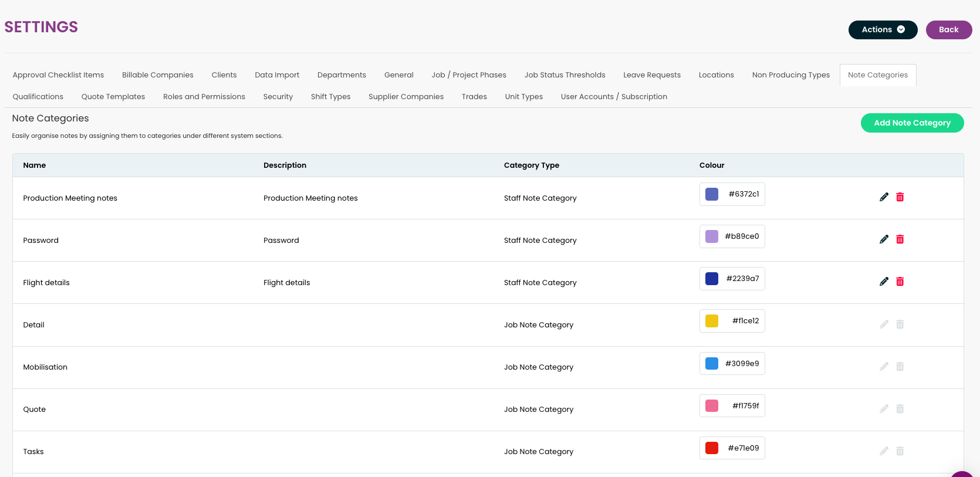
Task: Click the Quote name cell
Action: 34,410
